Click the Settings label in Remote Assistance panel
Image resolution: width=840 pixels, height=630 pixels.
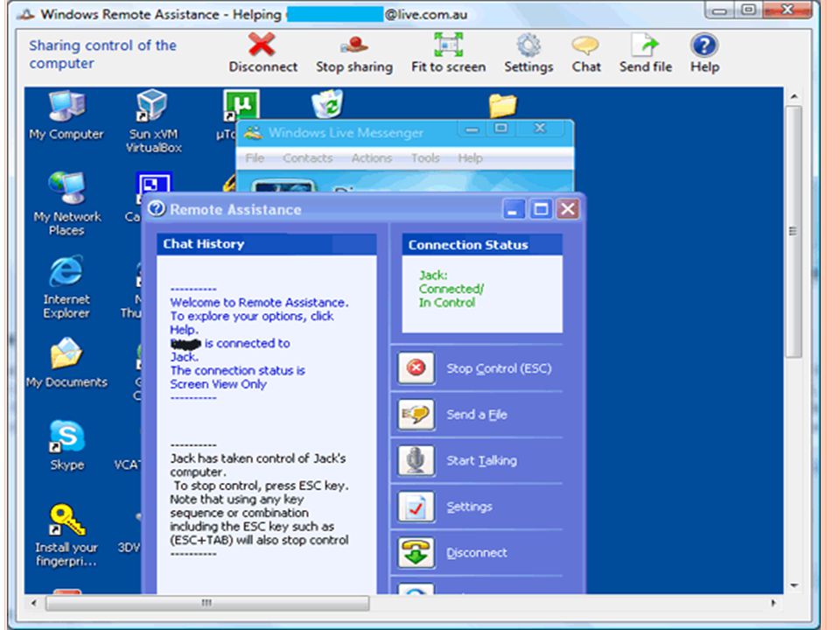coord(469,507)
